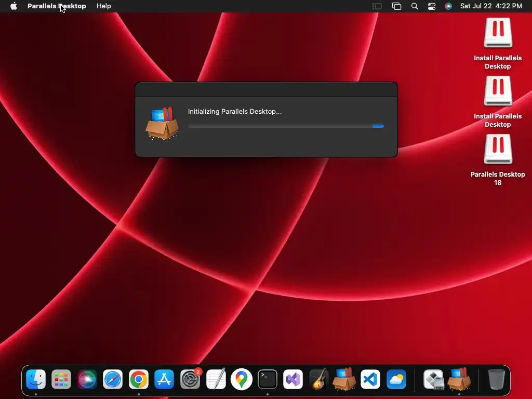The height and width of the screenshot is (399, 532).
Task: Click the initialization progress bar
Action: click(286, 126)
